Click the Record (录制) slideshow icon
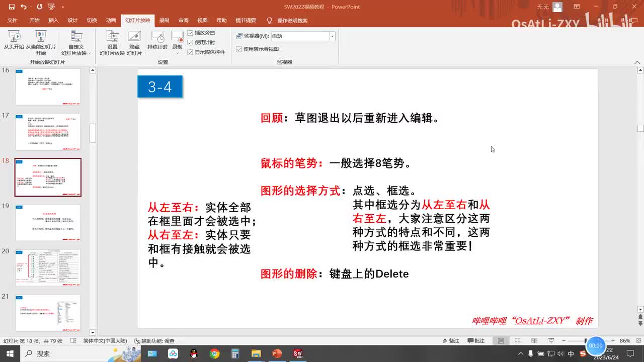The width and height of the screenshot is (644, 362). click(177, 37)
